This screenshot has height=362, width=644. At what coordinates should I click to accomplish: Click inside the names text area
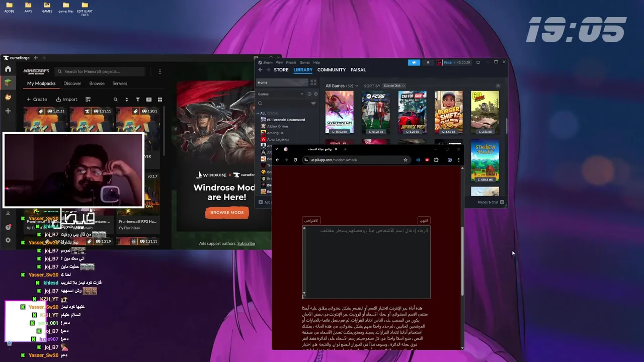coord(366,262)
